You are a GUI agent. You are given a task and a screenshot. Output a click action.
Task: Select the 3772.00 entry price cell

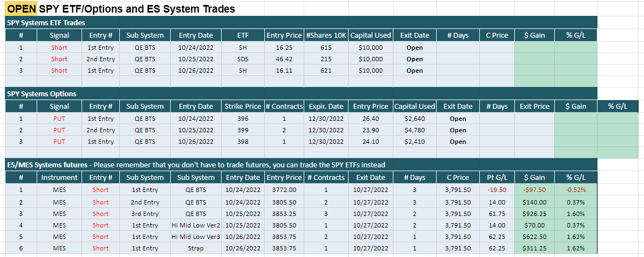pyautogui.click(x=285, y=190)
